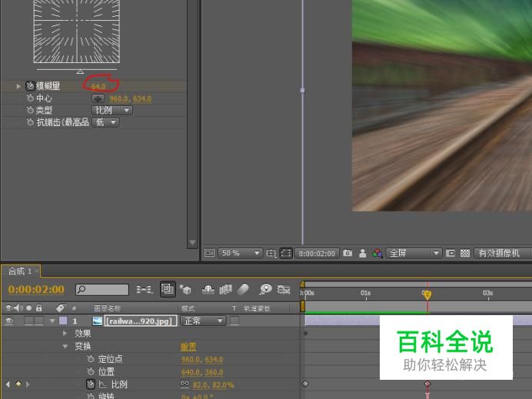Click the 模式 column header
Viewport: 532px width, 399px height.
[x=188, y=308]
